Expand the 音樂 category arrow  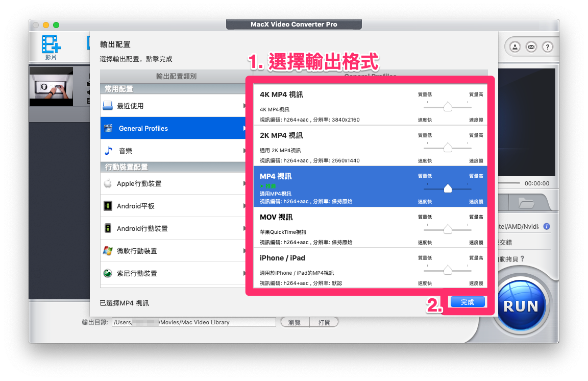(244, 151)
